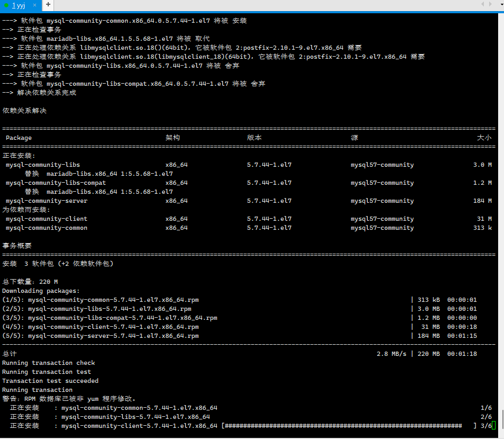This screenshot has width=504, height=439.
Task: Click the '2.8 MB/s' total speed value
Action: click(x=392, y=354)
